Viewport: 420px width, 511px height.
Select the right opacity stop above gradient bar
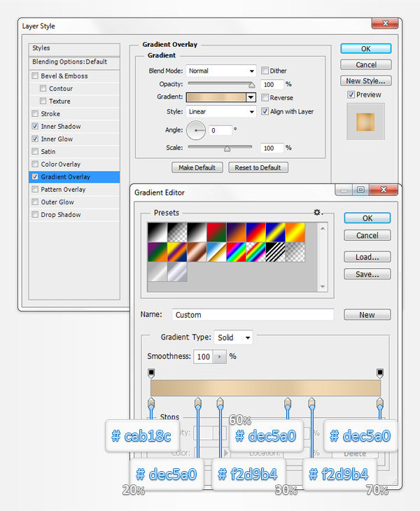pos(380,372)
